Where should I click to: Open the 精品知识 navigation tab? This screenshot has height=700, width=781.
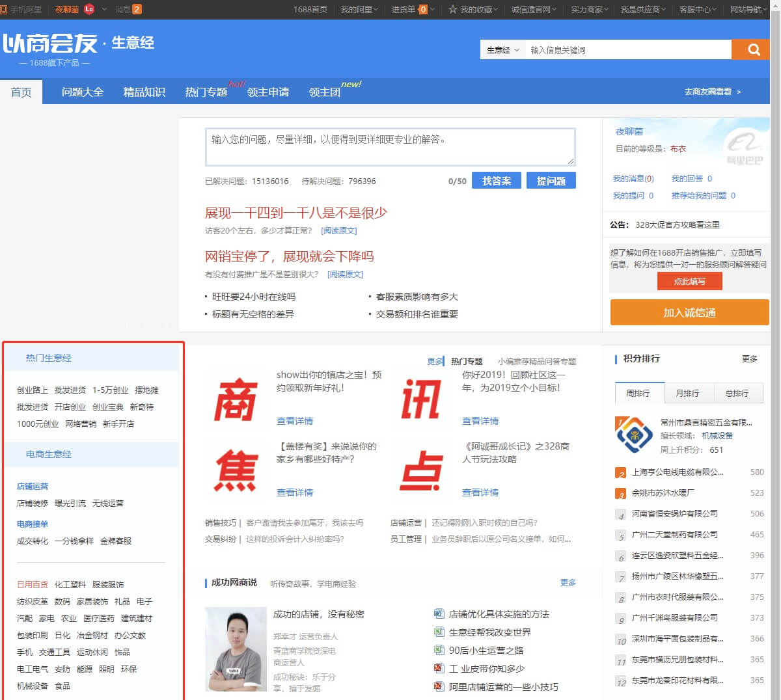click(144, 92)
